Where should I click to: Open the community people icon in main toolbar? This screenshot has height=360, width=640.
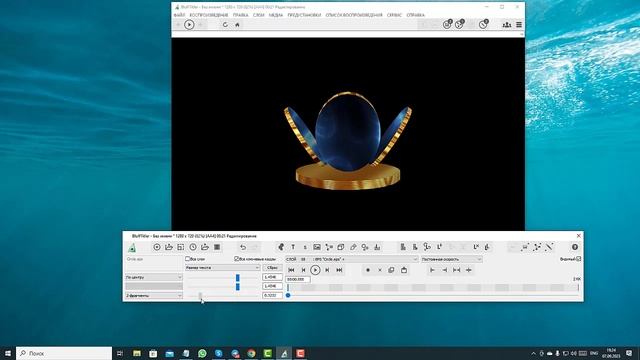(507, 24)
